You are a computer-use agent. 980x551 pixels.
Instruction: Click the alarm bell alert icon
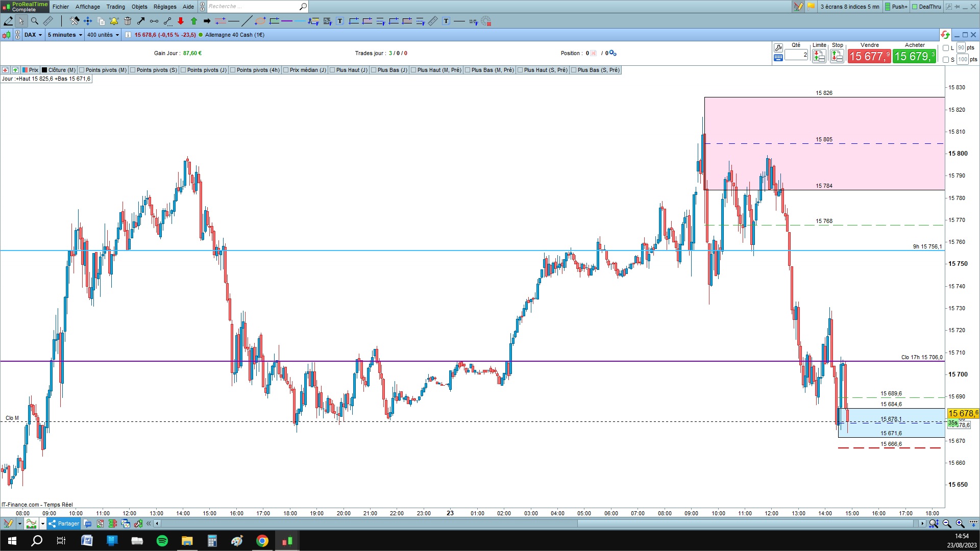point(114,21)
